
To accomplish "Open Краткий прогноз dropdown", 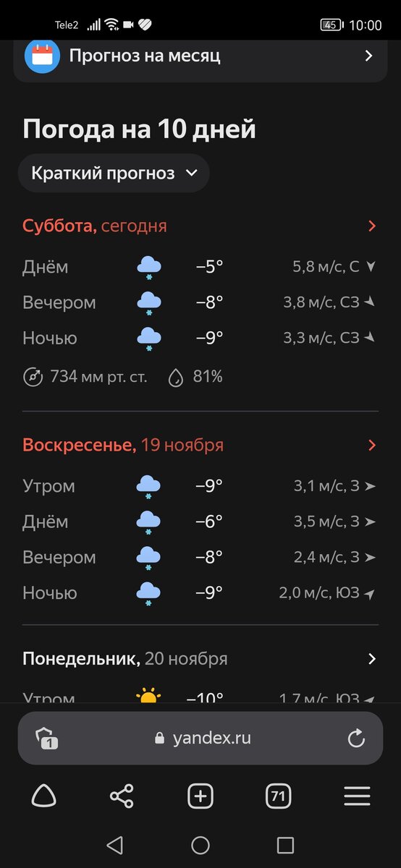I will (x=114, y=173).
